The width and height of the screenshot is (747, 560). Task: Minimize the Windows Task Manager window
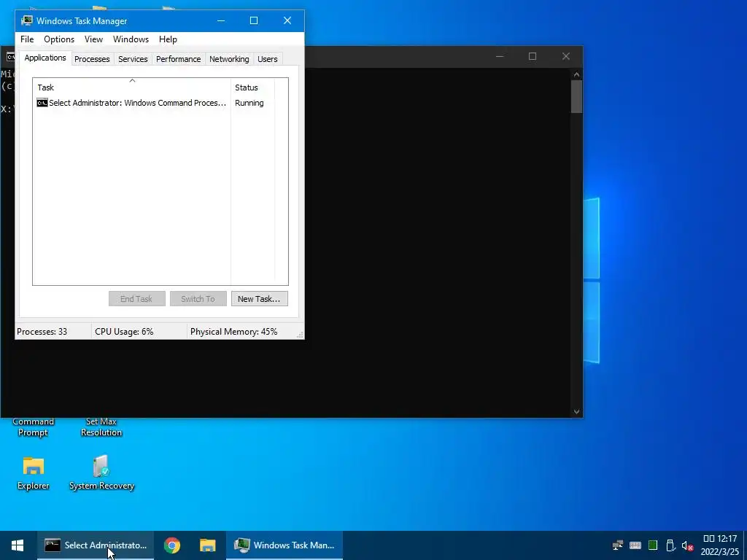tap(221, 20)
